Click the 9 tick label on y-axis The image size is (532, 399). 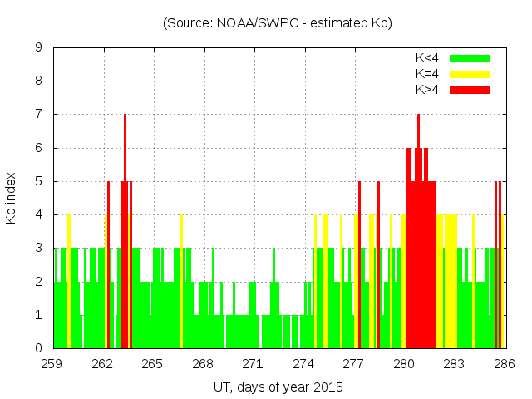pyautogui.click(x=38, y=48)
